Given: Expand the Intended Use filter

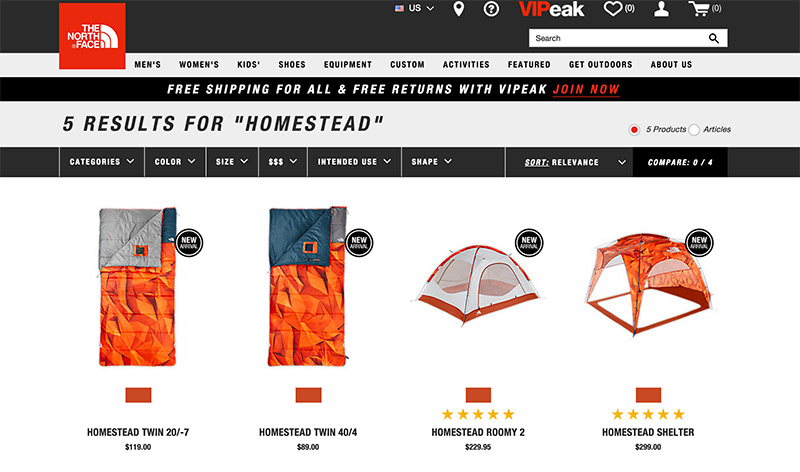Looking at the screenshot, I should click(x=354, y=162).
